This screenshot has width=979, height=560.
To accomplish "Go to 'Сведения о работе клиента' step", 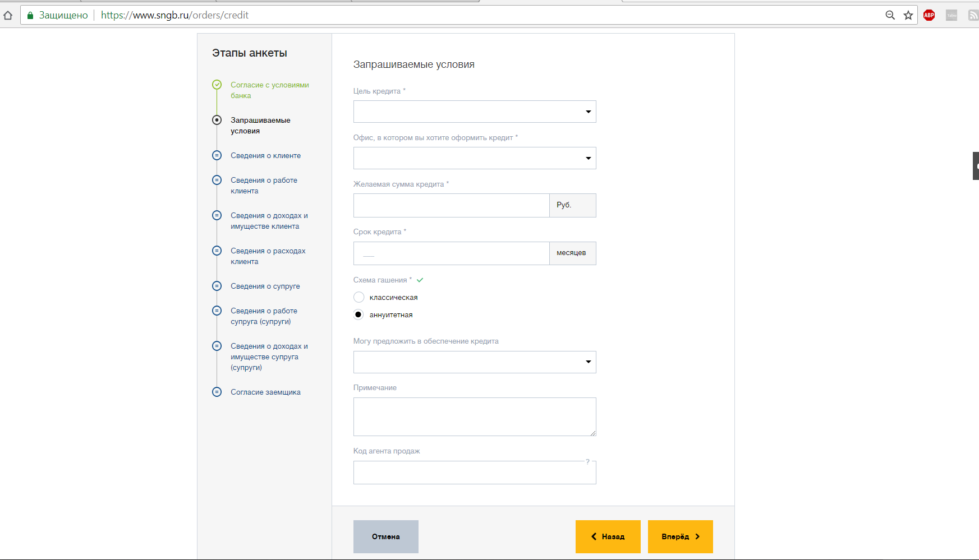I will coord(264,186).
